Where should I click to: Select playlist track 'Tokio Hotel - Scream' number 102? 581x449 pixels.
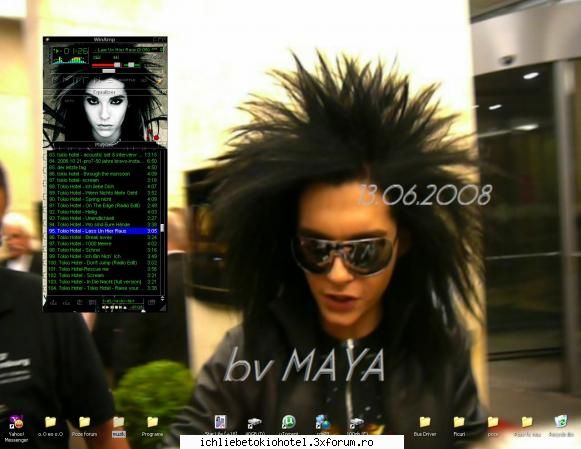103,275
